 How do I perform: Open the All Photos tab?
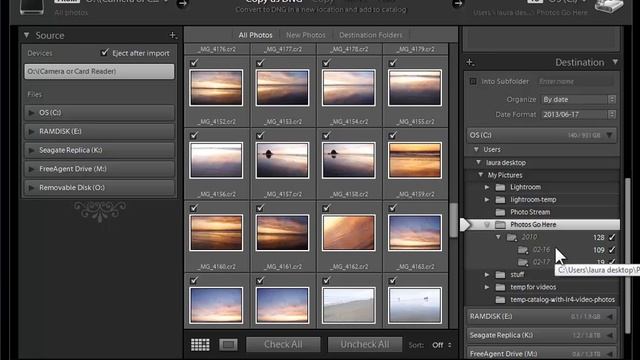pos(256,35)
